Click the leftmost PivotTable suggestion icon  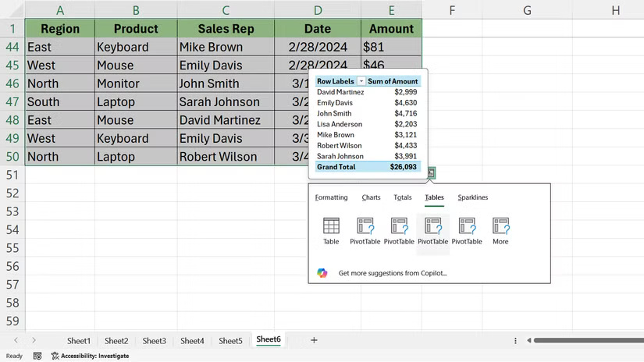coord(365,231)
